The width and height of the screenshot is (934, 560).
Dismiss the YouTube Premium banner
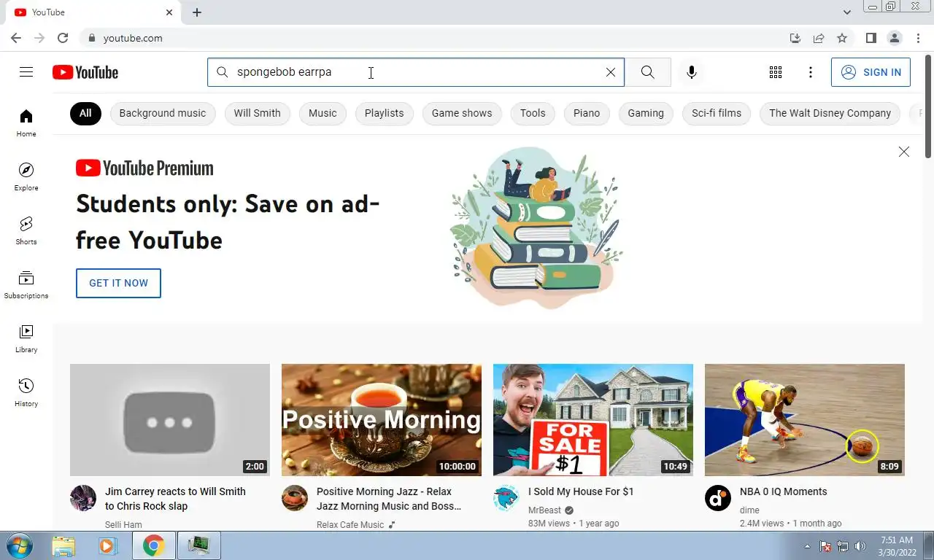pyautogui.click(x=904, y=152)
